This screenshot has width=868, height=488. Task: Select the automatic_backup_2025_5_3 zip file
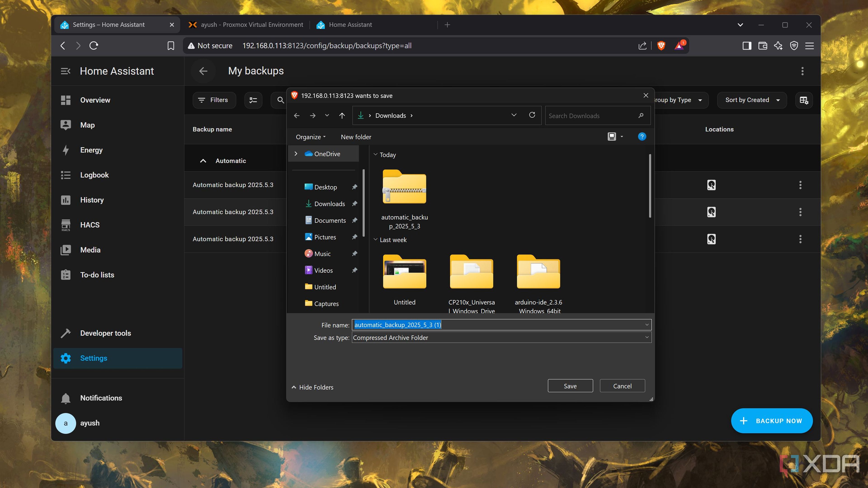[x=404, y=199]
